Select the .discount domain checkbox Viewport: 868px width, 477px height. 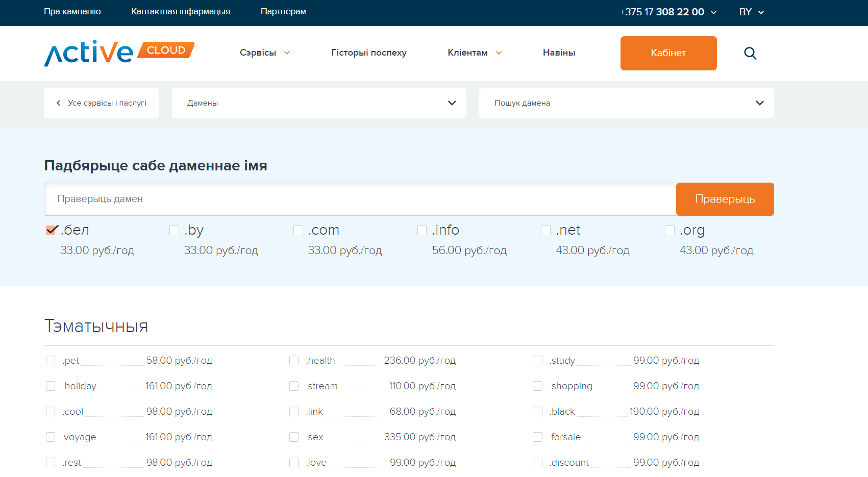pos(537,463)
